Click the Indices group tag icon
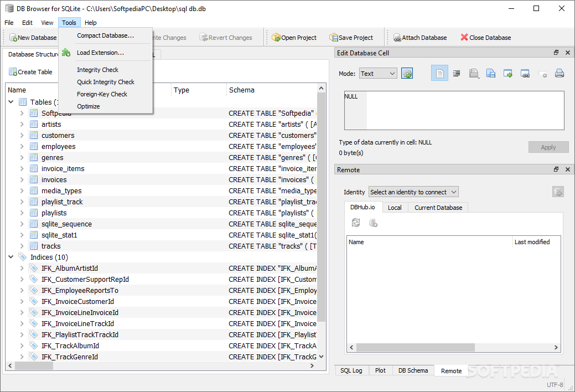The image size is (575, 392). pos(22,257)
